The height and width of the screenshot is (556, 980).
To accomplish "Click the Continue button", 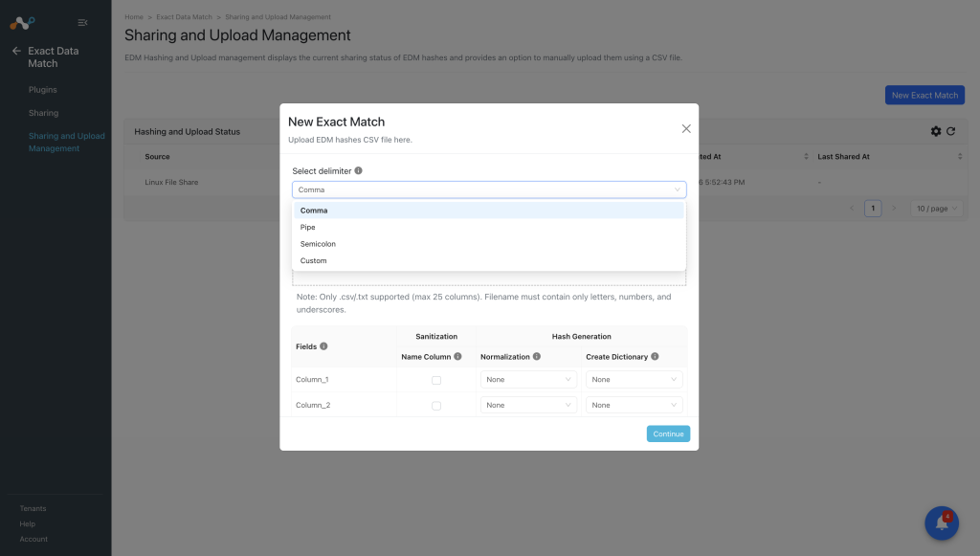I will [x=668, y=434].
